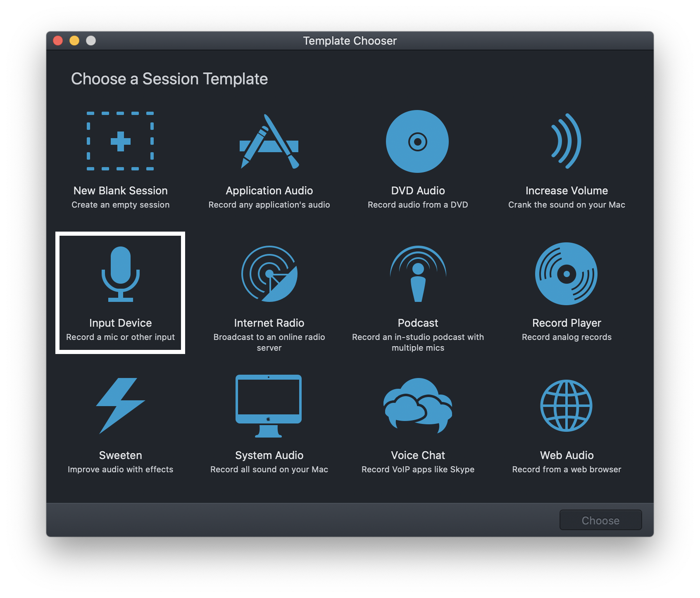The image size is (700, 598).
Task: Click 'Record all sound on your Mac' text
Action: tap(269, 469)
